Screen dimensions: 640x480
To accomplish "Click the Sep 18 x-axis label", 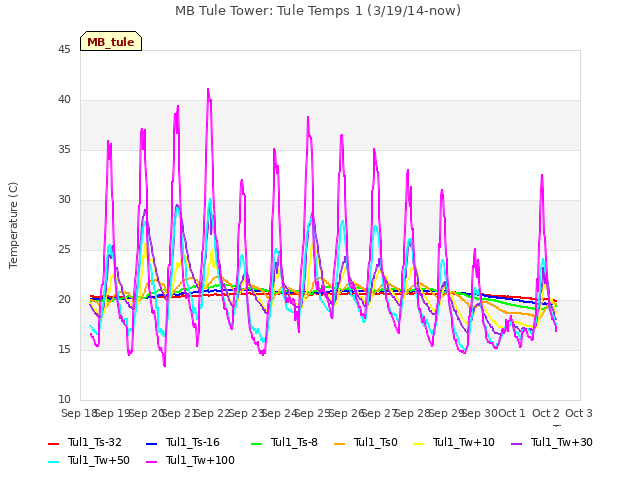I will [x=78, y=413].
